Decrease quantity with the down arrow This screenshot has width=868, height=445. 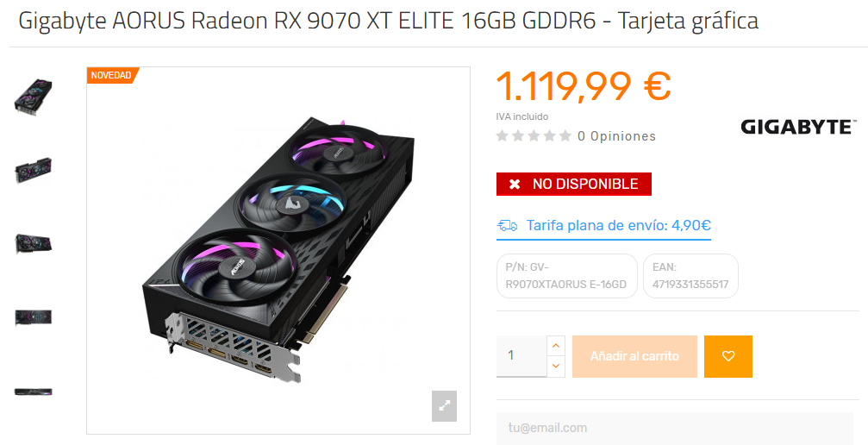[556, 367]
